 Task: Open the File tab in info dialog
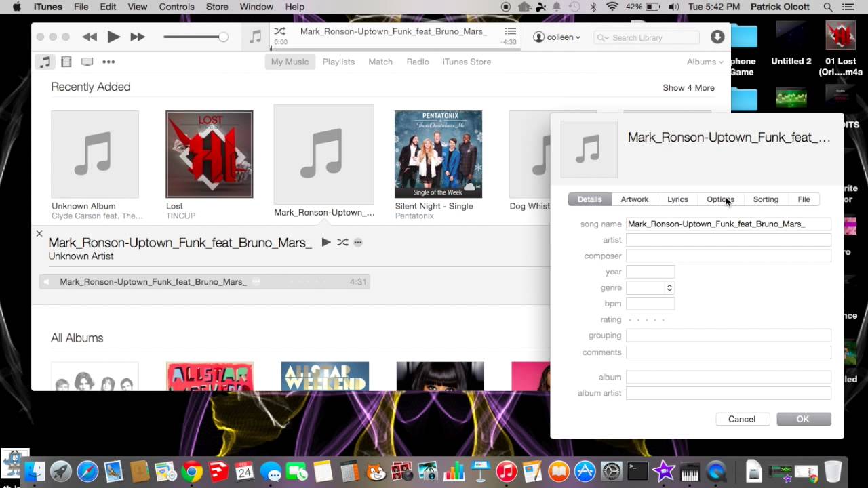click(x=804, y=199)
